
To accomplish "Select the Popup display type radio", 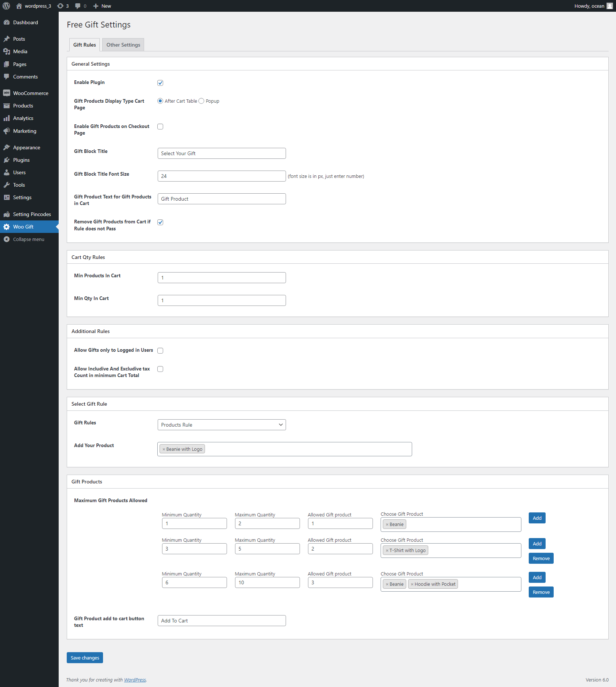I will coord(201,101).
